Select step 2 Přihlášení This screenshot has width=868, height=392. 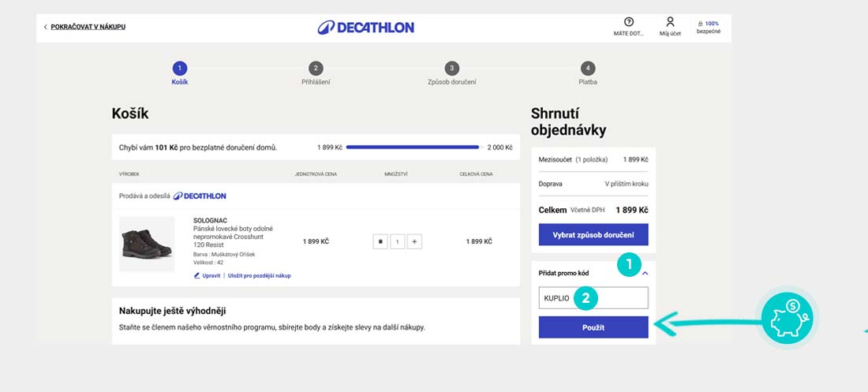[x=316, y=69]
